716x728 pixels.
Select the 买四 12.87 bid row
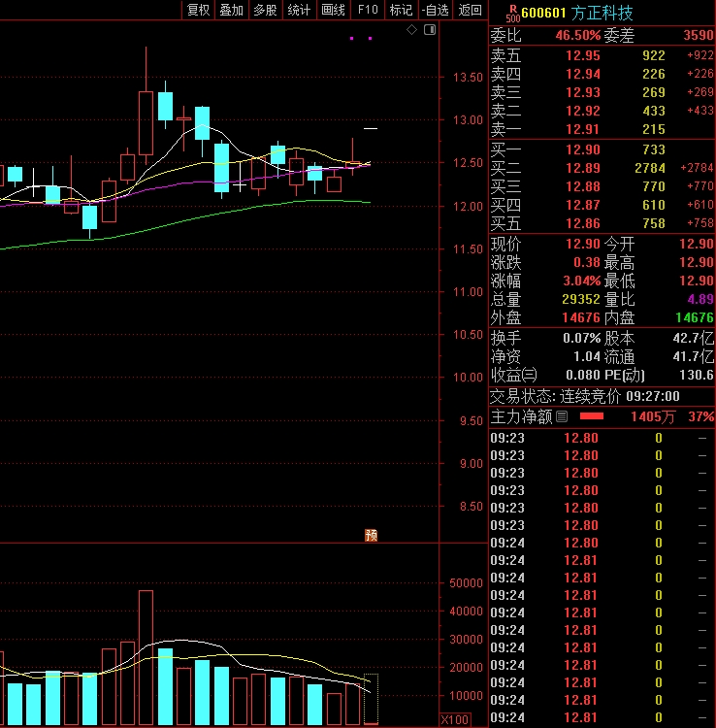[602, 205]
